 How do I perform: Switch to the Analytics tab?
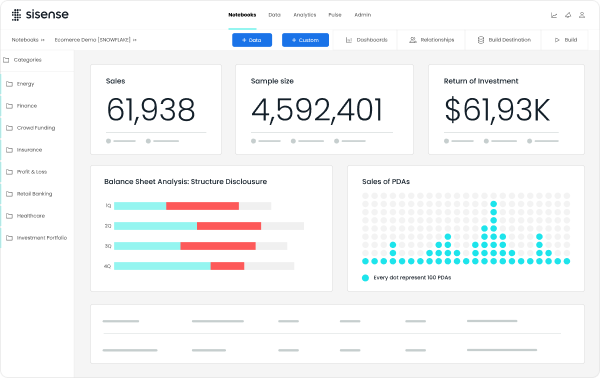pyautogui.click(x=305, y=15)
